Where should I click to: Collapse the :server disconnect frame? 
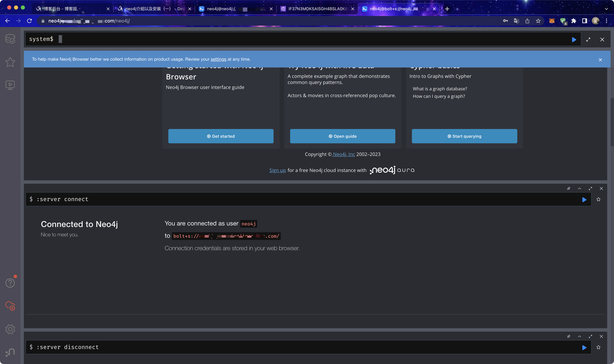pos(579,336)
